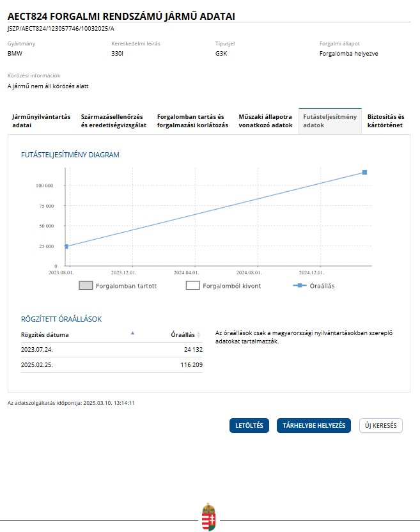Switch to Származásellenőrzés és eredetiségvizsgálat tab
The width and height of the screenshot is (420, 532).
pos(114,121)
